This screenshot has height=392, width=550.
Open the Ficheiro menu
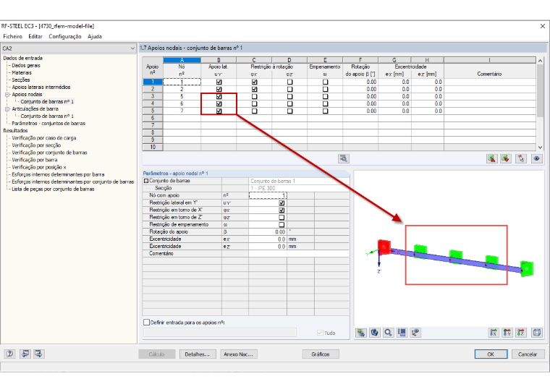point(12,36)
